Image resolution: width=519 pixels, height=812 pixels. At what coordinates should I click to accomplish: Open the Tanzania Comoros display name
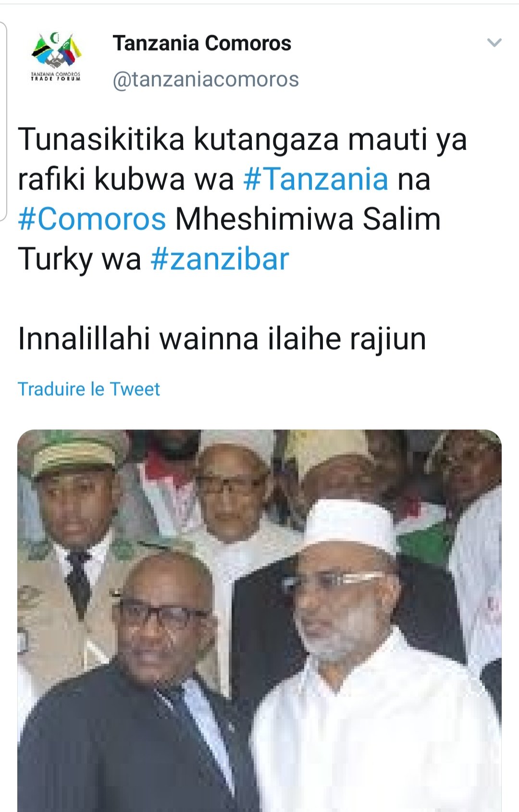tap(202, 43)
